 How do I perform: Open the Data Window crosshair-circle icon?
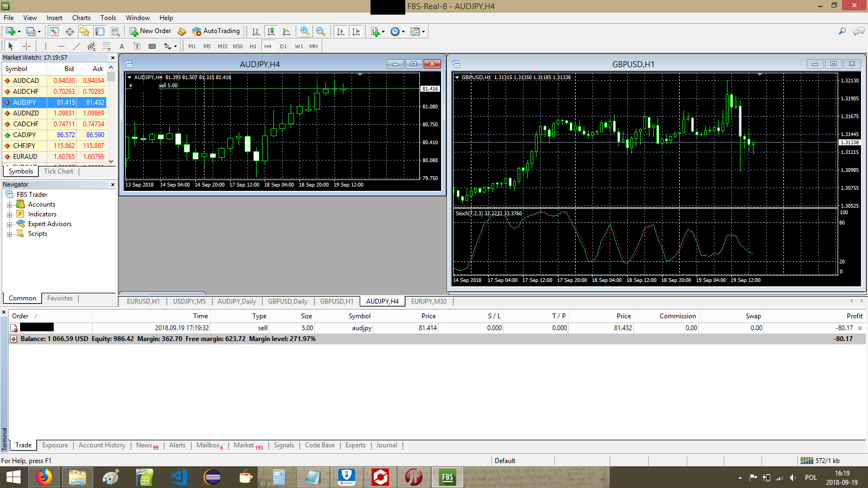pyautogui.click(x=69, y=31)
